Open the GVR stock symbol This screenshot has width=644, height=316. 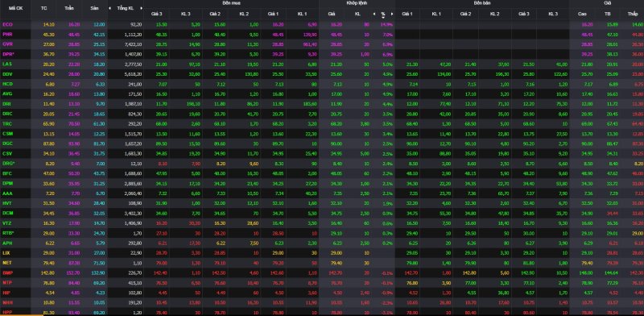point(8,44)
